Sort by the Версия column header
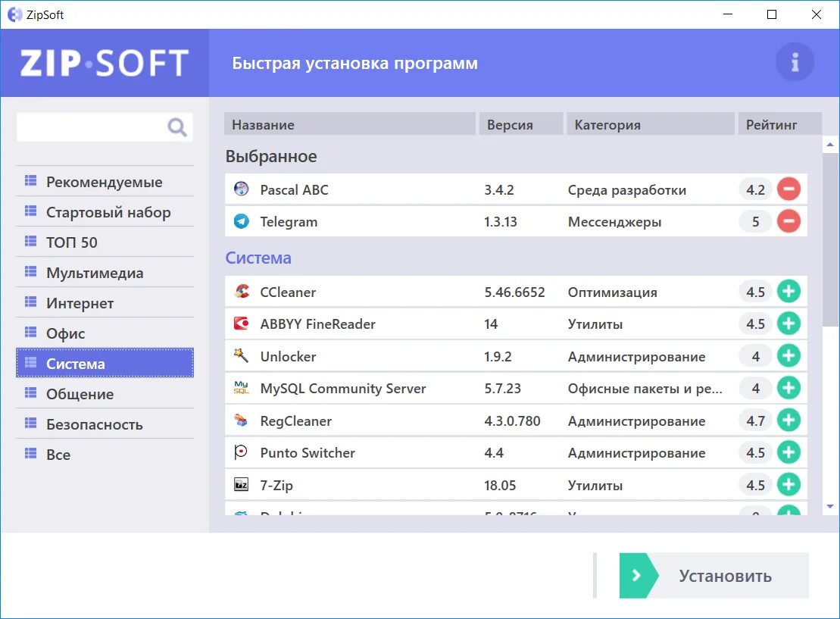 coord(520,124)
